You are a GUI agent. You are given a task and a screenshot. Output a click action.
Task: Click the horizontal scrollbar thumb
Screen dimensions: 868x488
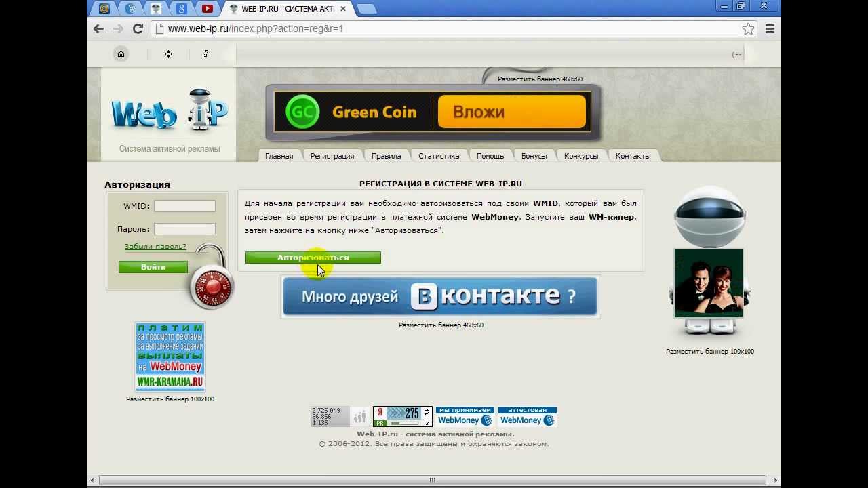(432, 480)
